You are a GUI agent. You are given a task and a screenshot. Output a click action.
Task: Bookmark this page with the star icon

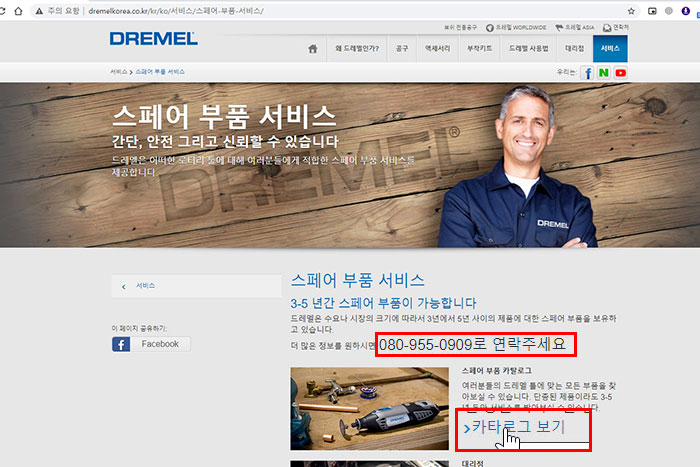pos(631,11)
